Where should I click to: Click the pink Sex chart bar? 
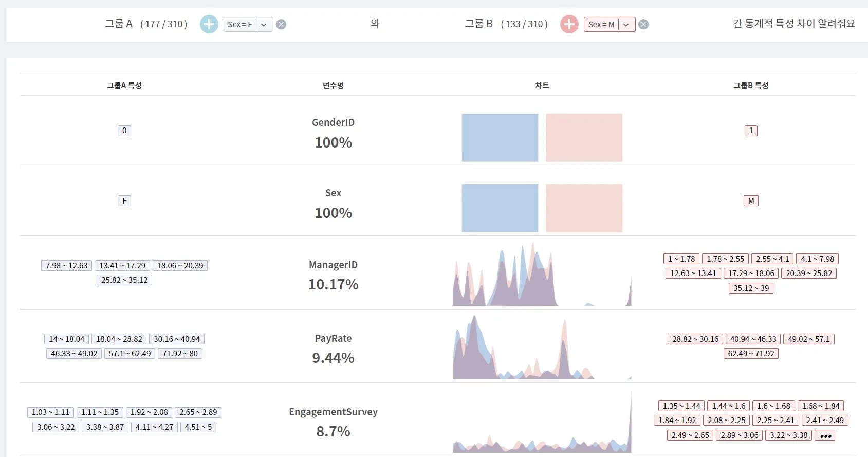click(x=584, y=208)
